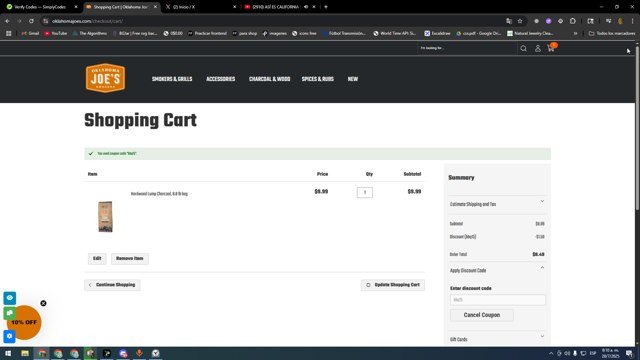
Task: Switch to the X Inicio tab
Action: pos(200,7)
